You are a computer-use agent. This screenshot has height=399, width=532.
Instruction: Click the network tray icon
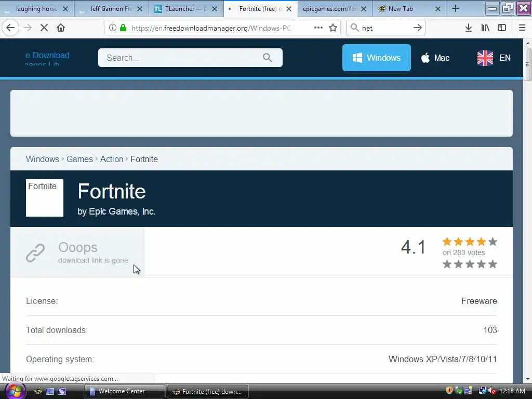(x=482, y=391)
